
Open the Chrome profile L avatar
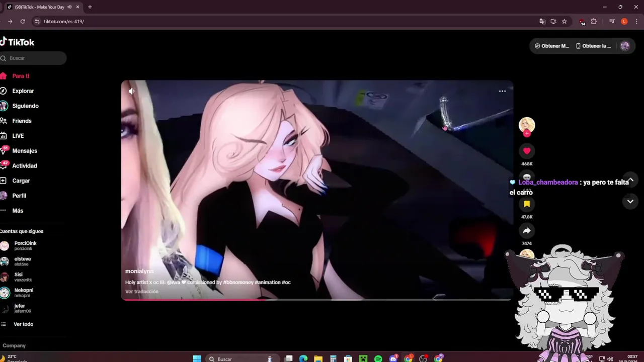click(624, 22)
